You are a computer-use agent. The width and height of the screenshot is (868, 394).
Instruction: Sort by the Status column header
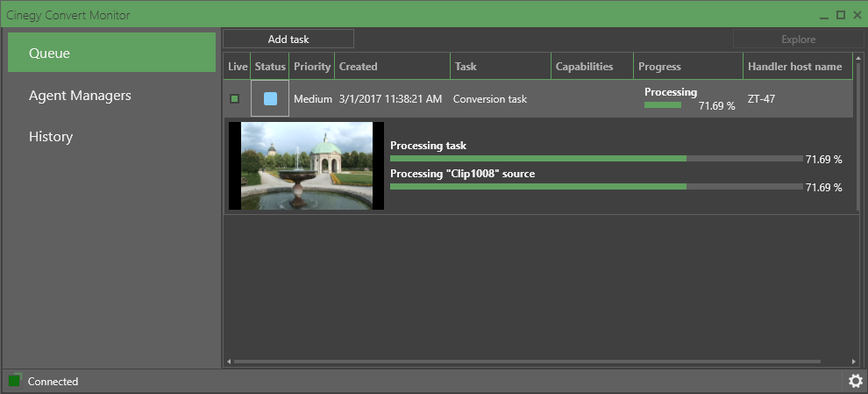pos(270,67)
